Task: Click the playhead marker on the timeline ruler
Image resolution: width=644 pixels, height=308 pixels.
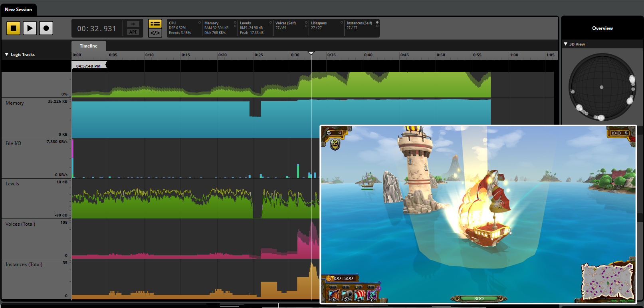Action: click(x=311, y=53)
